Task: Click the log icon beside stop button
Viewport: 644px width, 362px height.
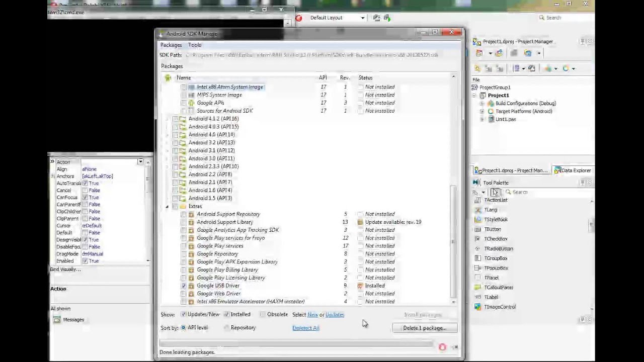Action: click(x=455, y=347)
